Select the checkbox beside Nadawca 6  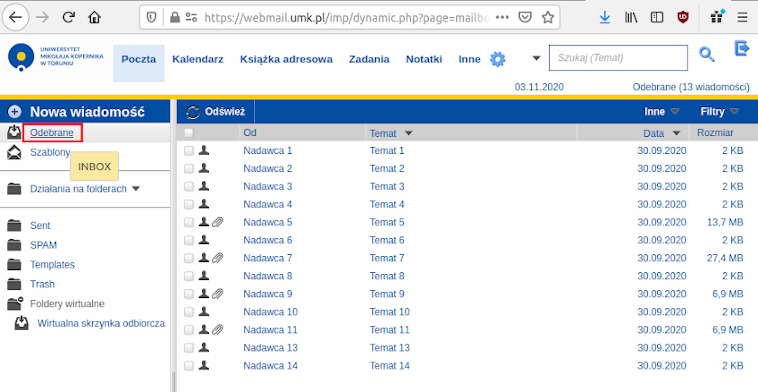[189, 240]
